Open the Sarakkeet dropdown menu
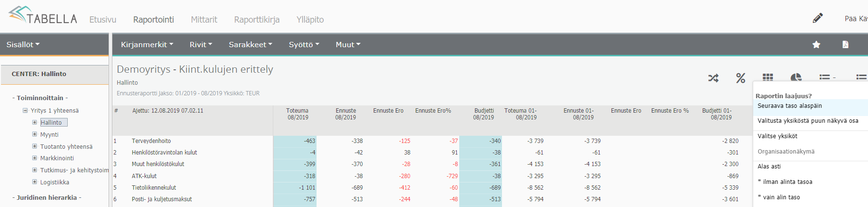Viewport: 868px width, 207px height. [x=250, y=44]
